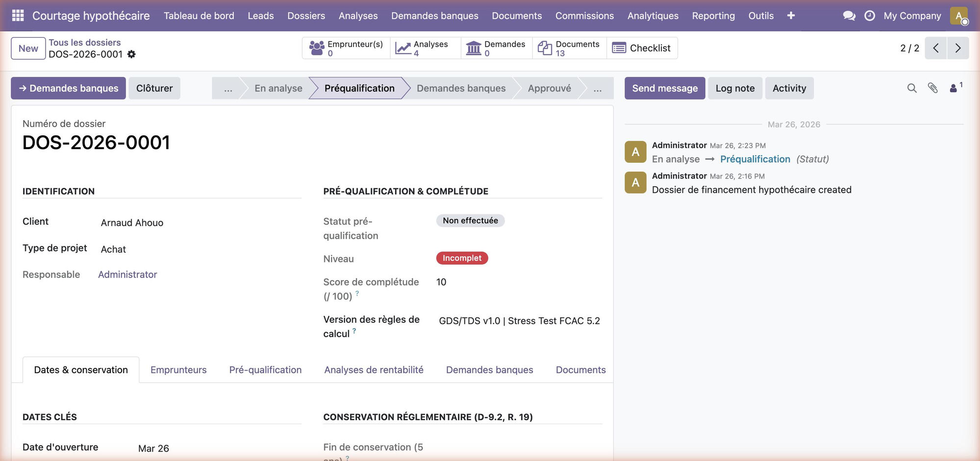Show followers person icon
The width and height of the screenshot is (980, 461).
(x=955, y=88)
